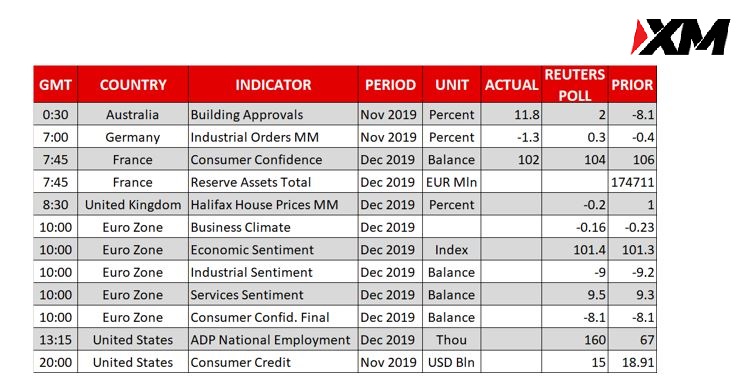
Task: Click the REUTERS POLL column header
Action: tap(575, 84)
